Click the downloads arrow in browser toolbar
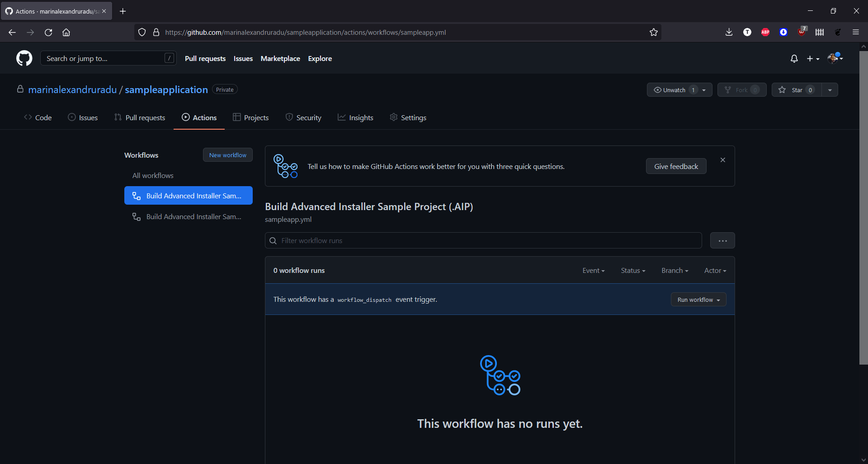 coord(729,32)
